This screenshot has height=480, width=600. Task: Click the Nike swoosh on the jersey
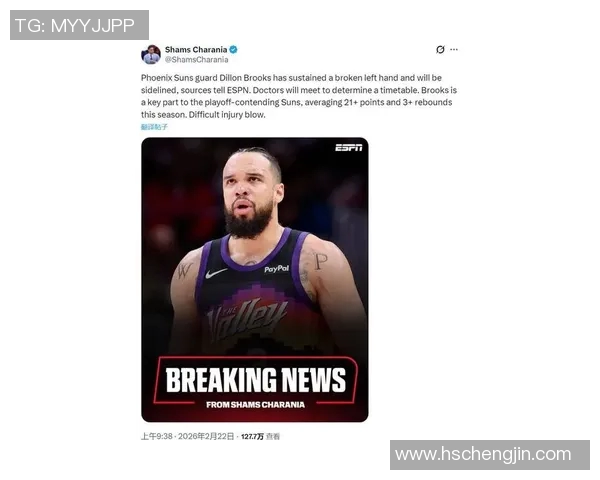click(x=216, y=273)
